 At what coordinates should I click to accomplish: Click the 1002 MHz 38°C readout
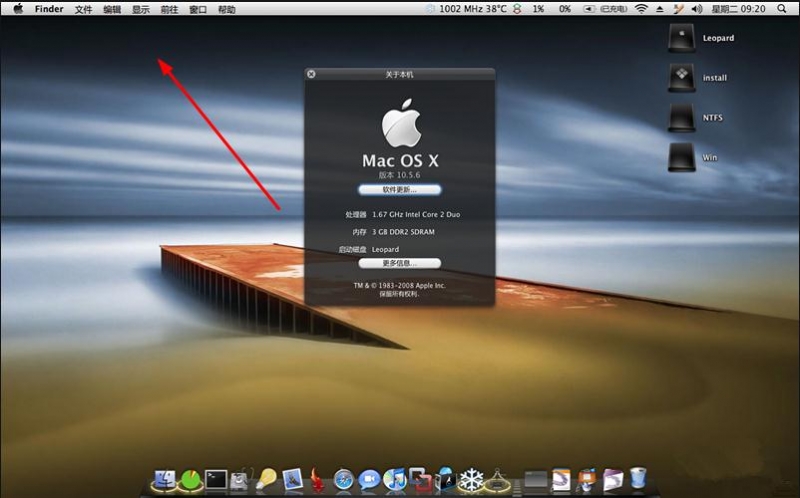coord(473,9)
